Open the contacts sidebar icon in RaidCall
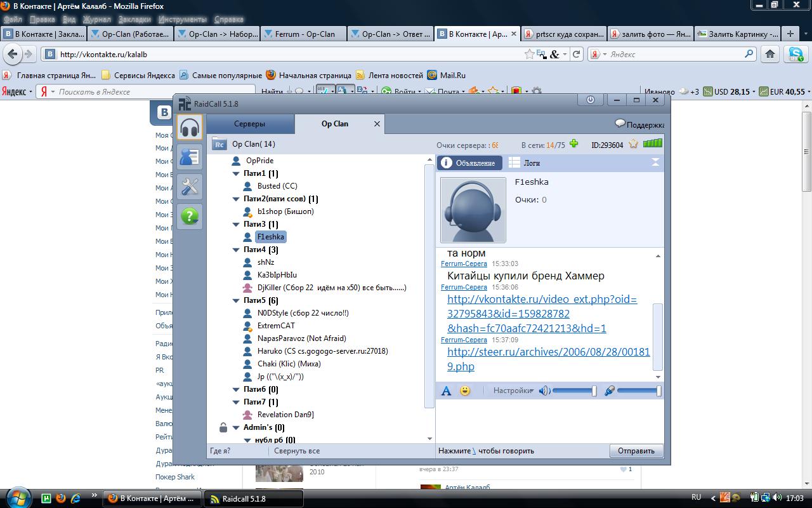This screenshot has height=508, width=812. point(190,156)
